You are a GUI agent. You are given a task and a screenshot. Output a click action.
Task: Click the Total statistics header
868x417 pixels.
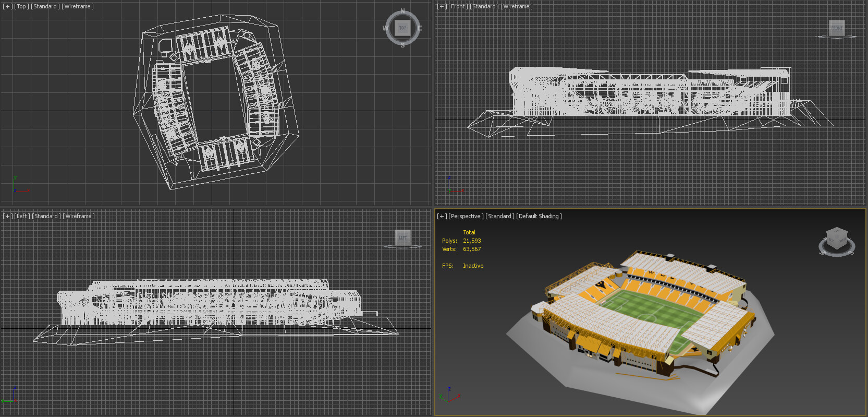point(469,232)
